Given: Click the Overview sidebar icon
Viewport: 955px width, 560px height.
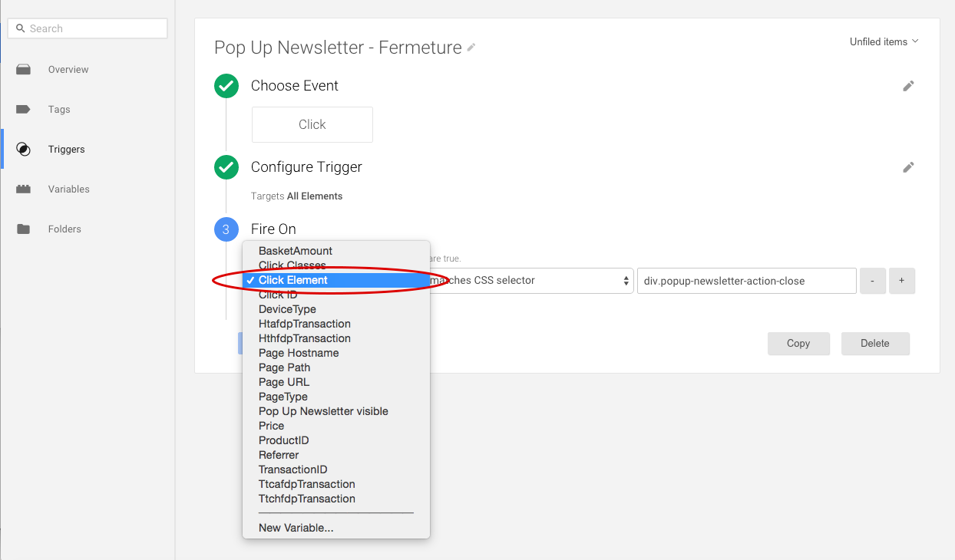Looking at the screenshot, I should pos(24,69).
